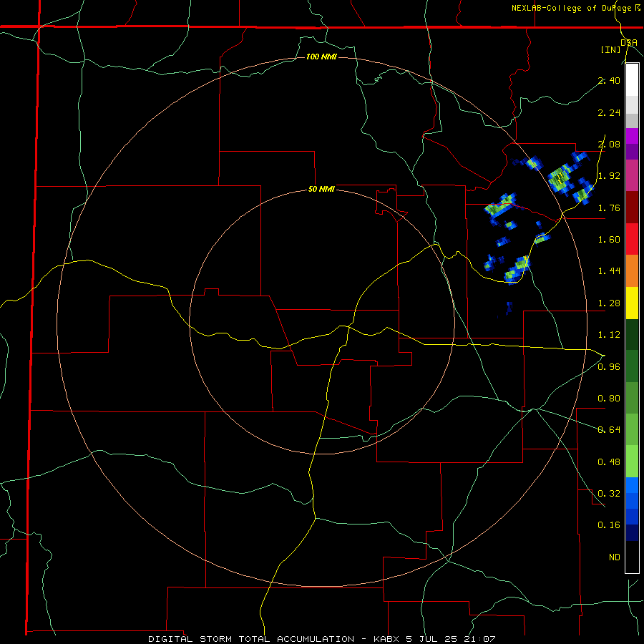
Task: Click the ND legend label
Action: 615,557
